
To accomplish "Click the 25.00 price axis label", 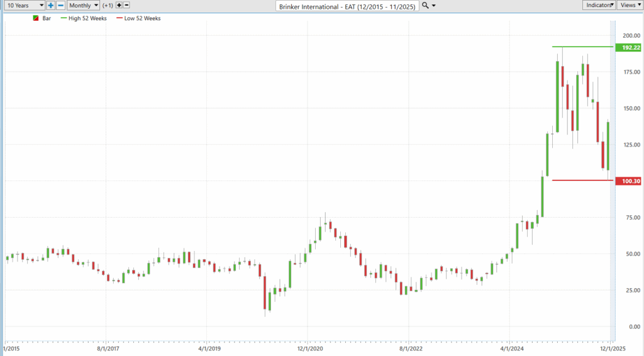I will tap(633, 291).
